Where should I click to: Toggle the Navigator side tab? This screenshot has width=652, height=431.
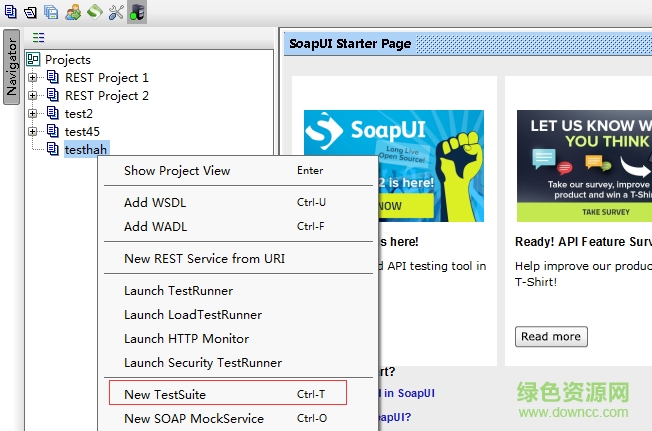click(11, 69)
